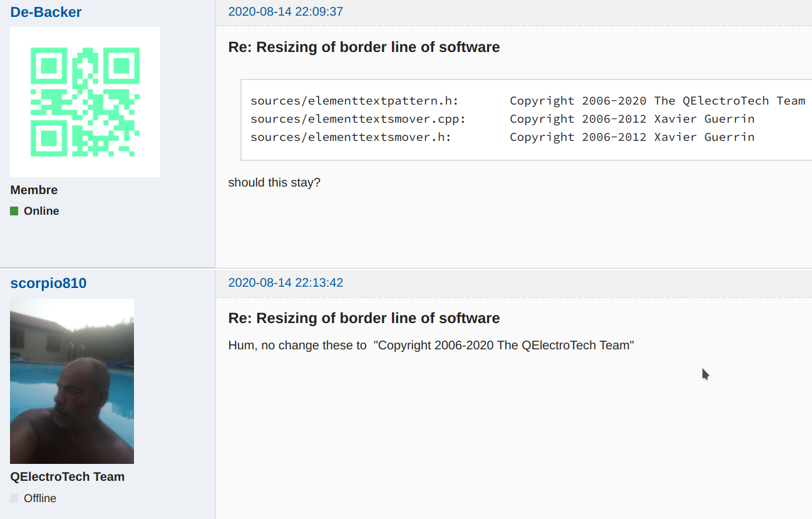
Task: Click the De-Backer username link
Action: 46,12
